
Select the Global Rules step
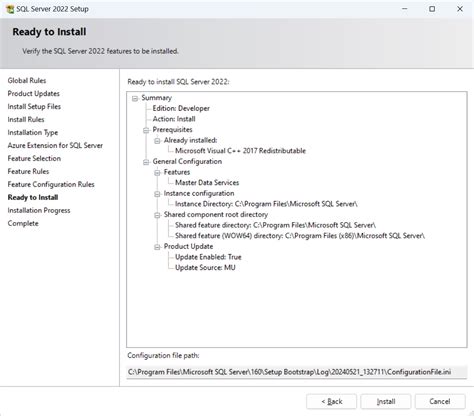pyautogui.click(x=27, y=81)
